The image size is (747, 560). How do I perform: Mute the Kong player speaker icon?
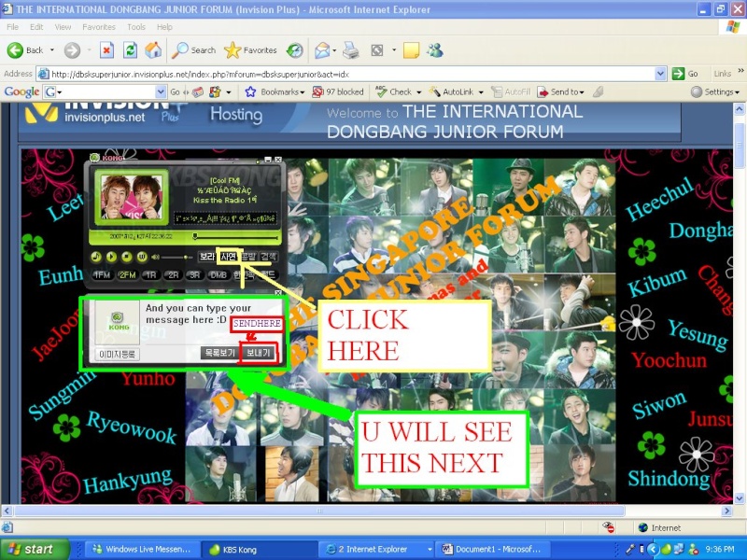point(155,258)
